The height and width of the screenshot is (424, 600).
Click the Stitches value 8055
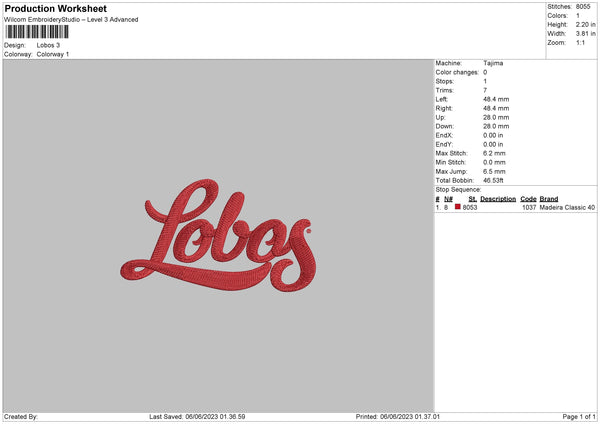tap(583, 7)
